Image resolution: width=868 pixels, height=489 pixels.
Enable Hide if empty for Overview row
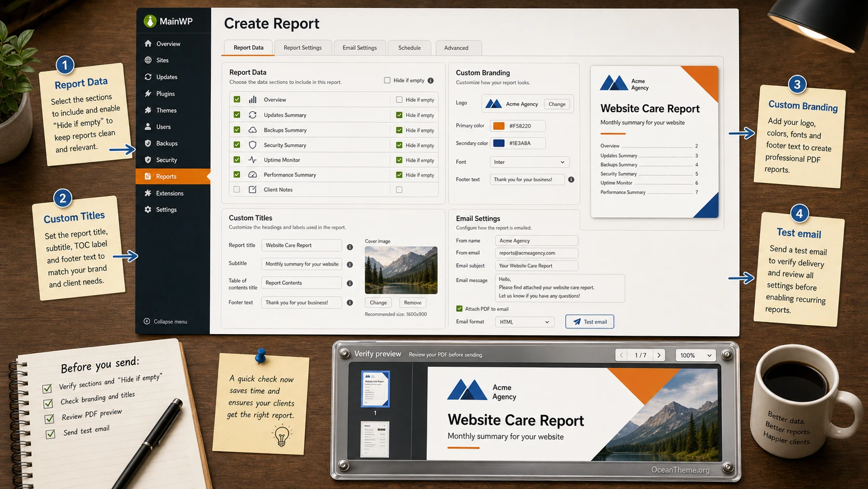(399, 100)
